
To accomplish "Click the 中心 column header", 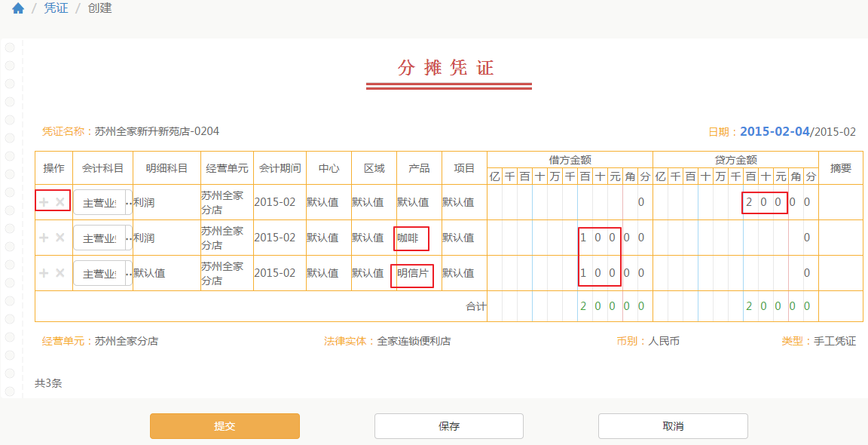I will (329, 168).
